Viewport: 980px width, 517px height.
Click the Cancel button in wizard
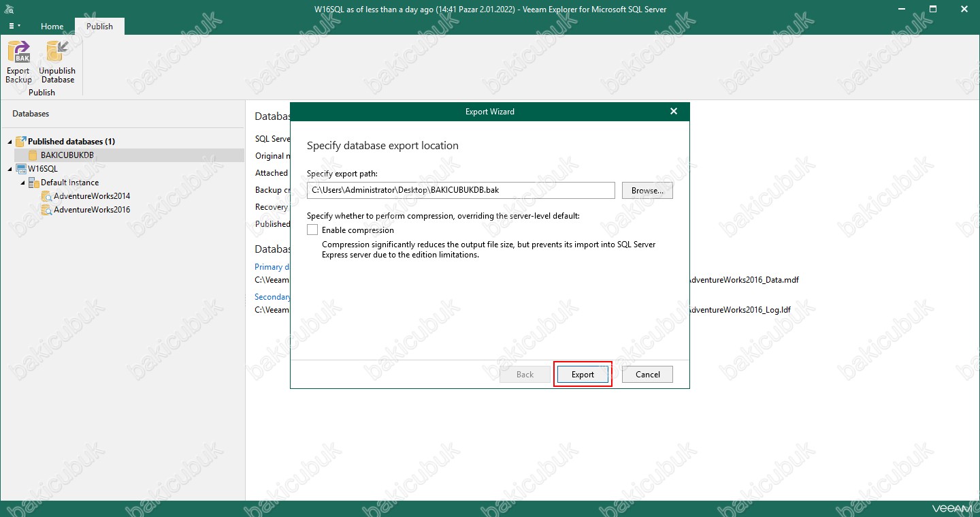pos(647,374)
